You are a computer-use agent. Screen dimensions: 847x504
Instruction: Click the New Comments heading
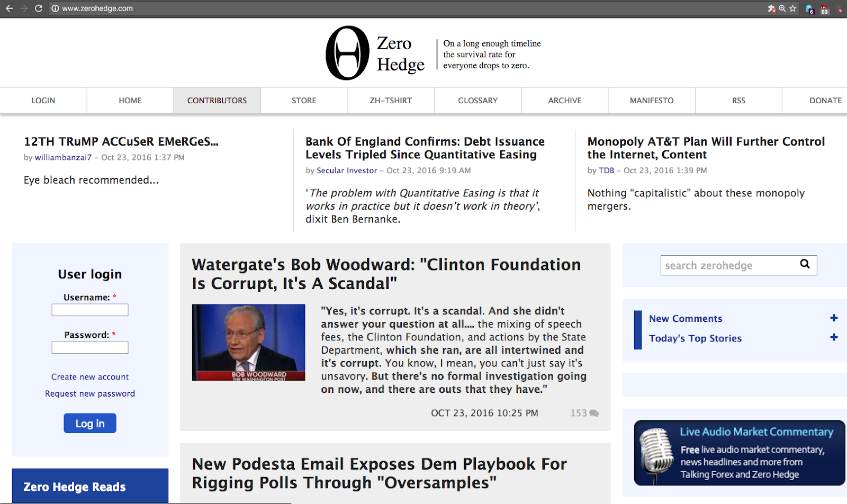coord(686,318)
